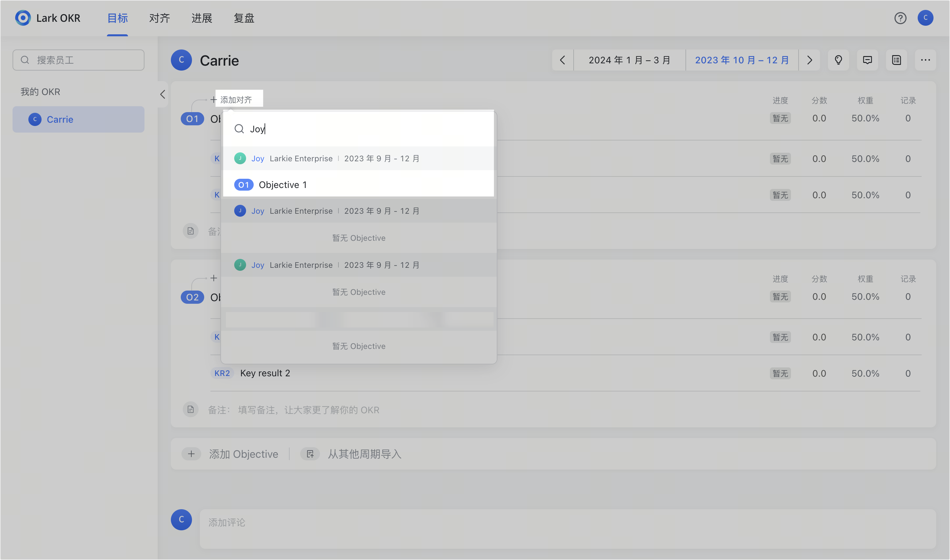950x560 pixels.
Task: Click the notes icon under objective O2
Action: coord(191,409)
